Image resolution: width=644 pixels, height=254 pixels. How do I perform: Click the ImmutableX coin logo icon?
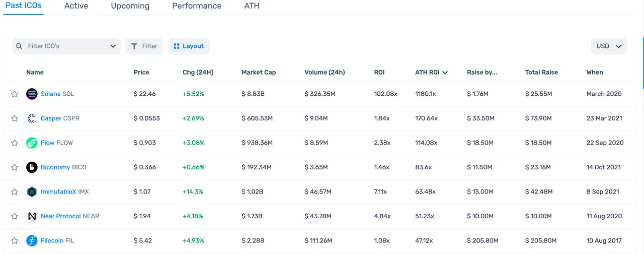[32, 192]
